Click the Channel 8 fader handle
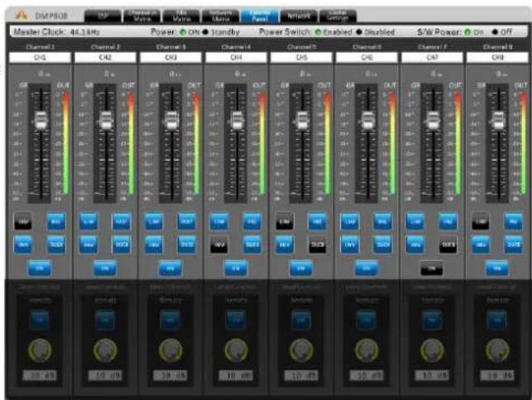This screenshot has width=532, height=400. pyautogui.click(x=498, y=120)
